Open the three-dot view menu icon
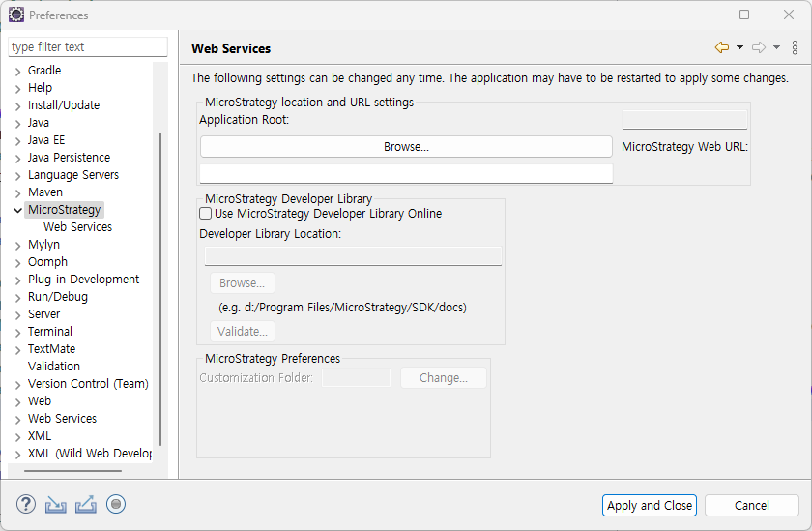Viewport: 812px width, 531px height. pos(795,47)
